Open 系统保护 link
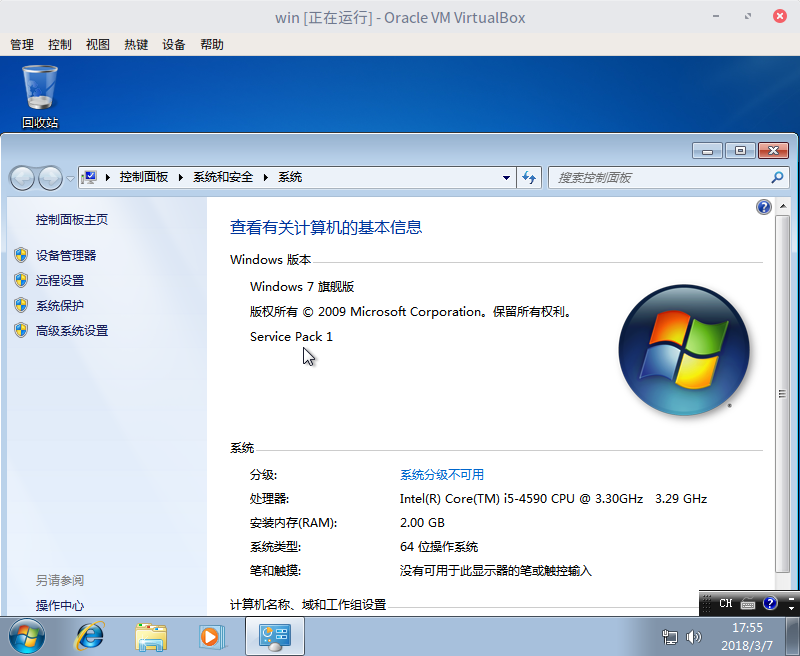The image size is (800, 656). [x=60, y=305]
